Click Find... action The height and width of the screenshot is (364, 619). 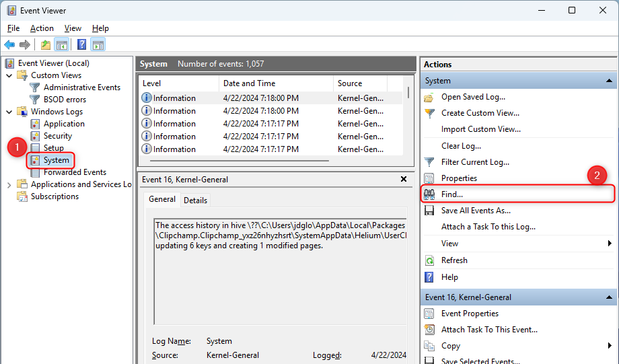pyautogui.click(x=452, y=194)
